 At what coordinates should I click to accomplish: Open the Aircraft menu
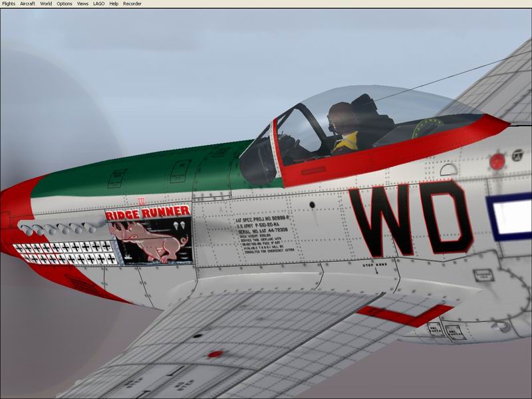point(28,4)
